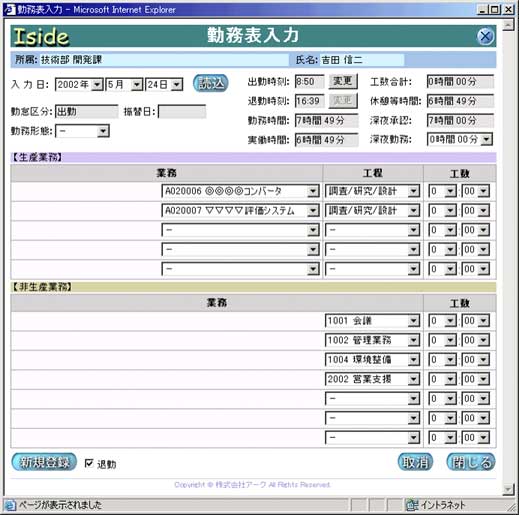Click the round blue X close icon
519x515 pixels.
pos(485,36)
